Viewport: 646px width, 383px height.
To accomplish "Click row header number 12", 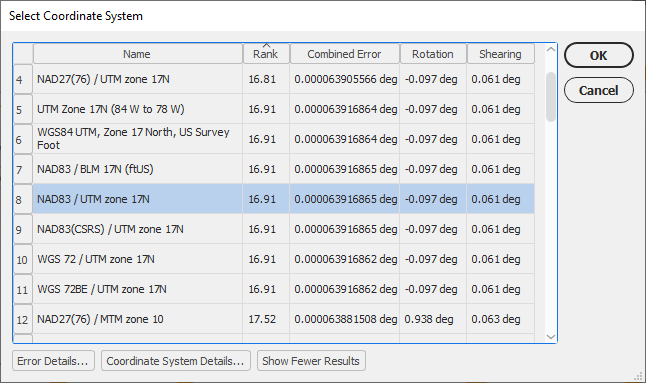I will click(x=23, y=319).
